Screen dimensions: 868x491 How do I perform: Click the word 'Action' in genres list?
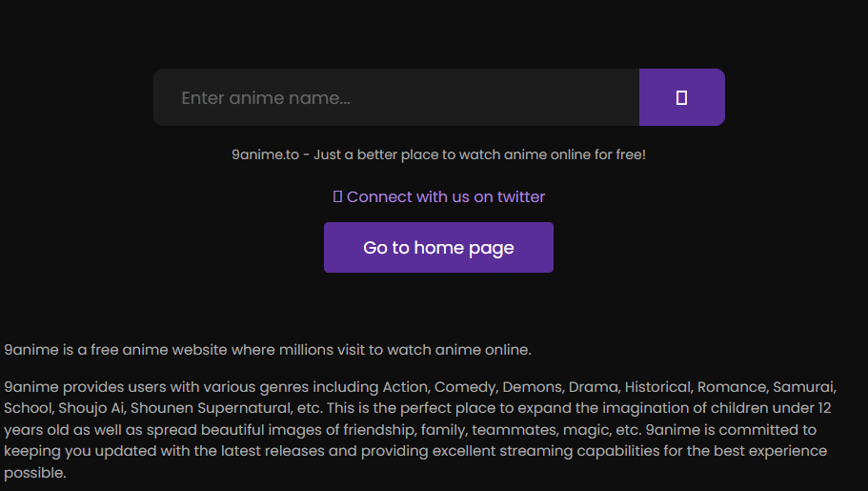[405, 387]
